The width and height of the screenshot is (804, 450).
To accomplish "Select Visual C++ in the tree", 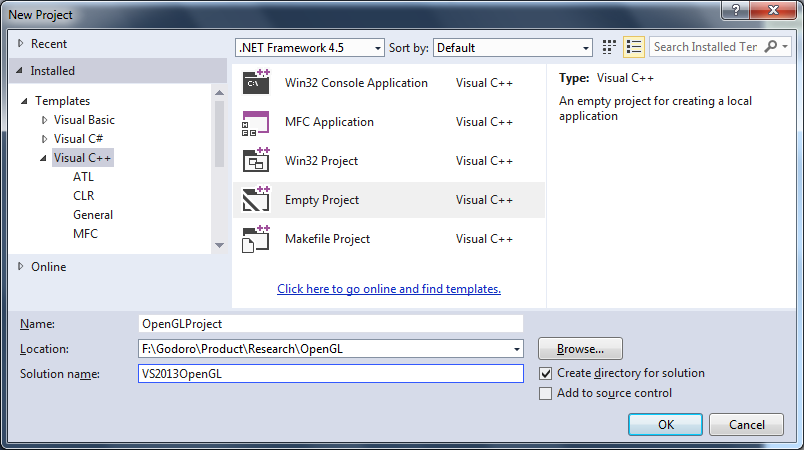I will coord(83,158).
